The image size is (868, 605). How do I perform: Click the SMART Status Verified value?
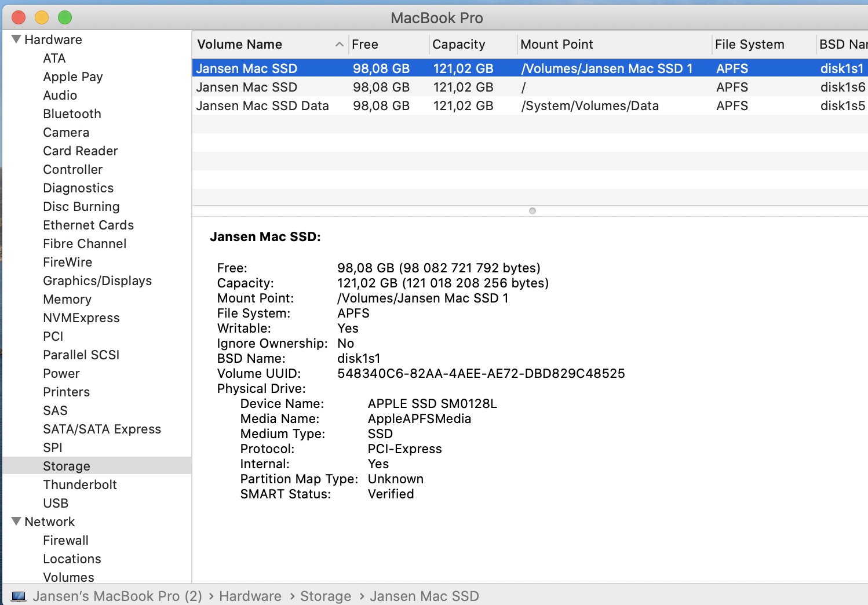[391, 494]
